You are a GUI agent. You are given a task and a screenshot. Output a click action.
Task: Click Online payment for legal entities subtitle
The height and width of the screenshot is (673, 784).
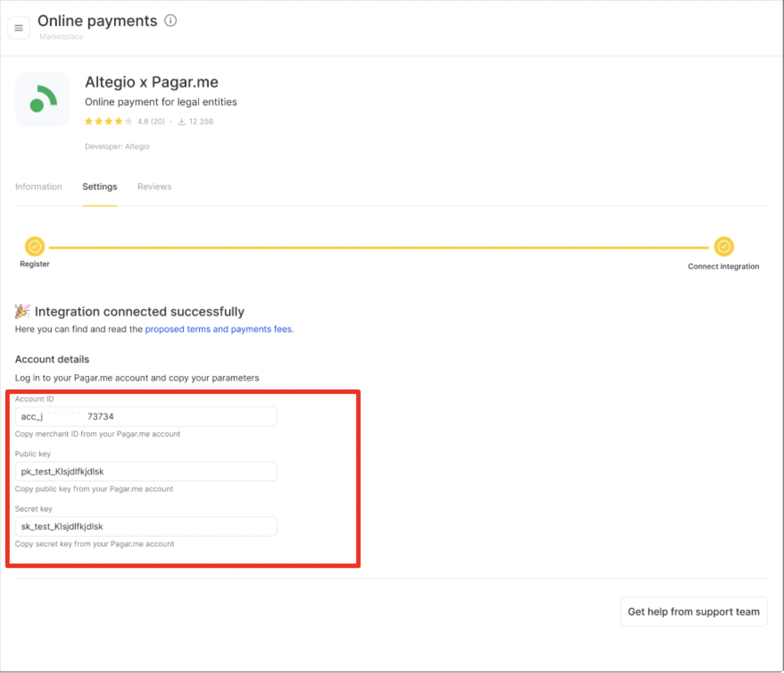click(x=161, y=102)
